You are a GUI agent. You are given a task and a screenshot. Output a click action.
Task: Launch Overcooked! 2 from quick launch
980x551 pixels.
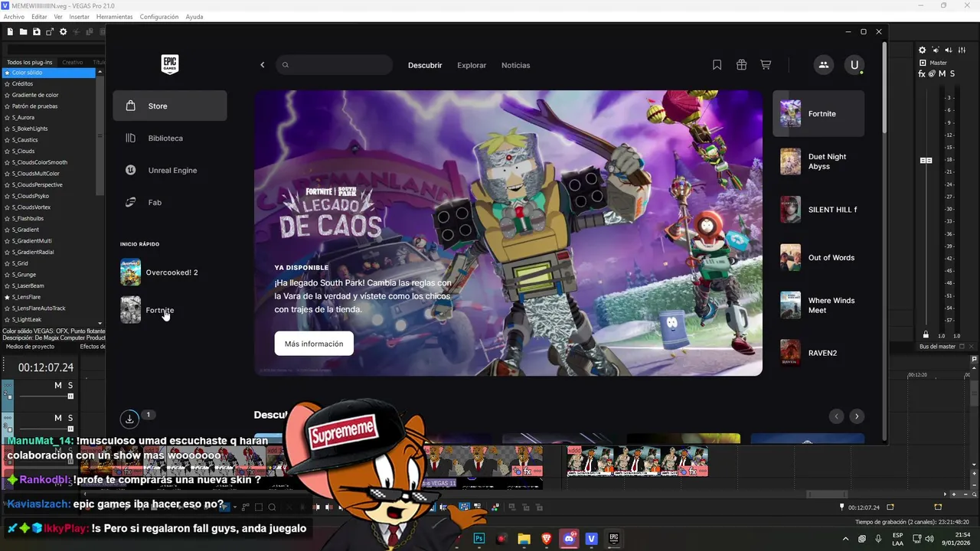click(x=170, y=272)
